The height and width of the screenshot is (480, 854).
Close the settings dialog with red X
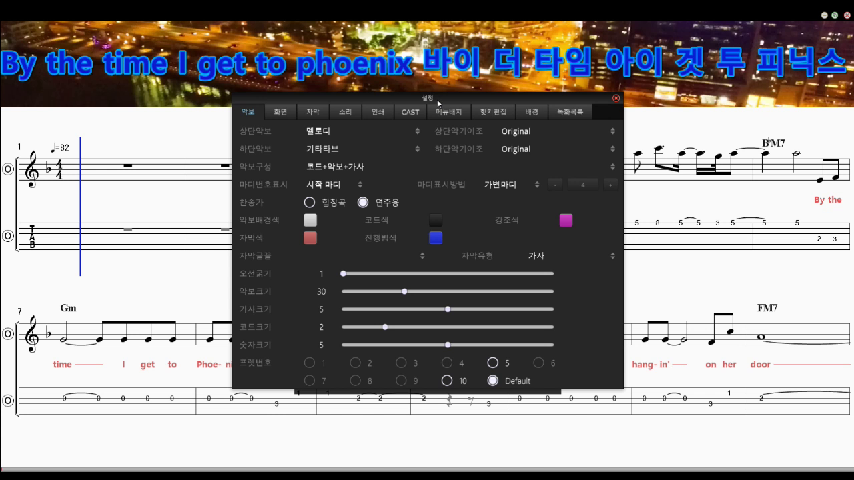[x=615, y=98]
